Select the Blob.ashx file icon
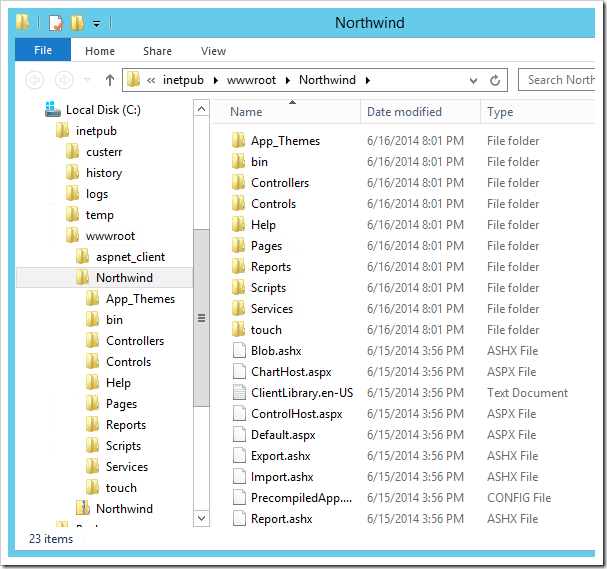The width and height of the screenshot is (607, 569). 239,350
